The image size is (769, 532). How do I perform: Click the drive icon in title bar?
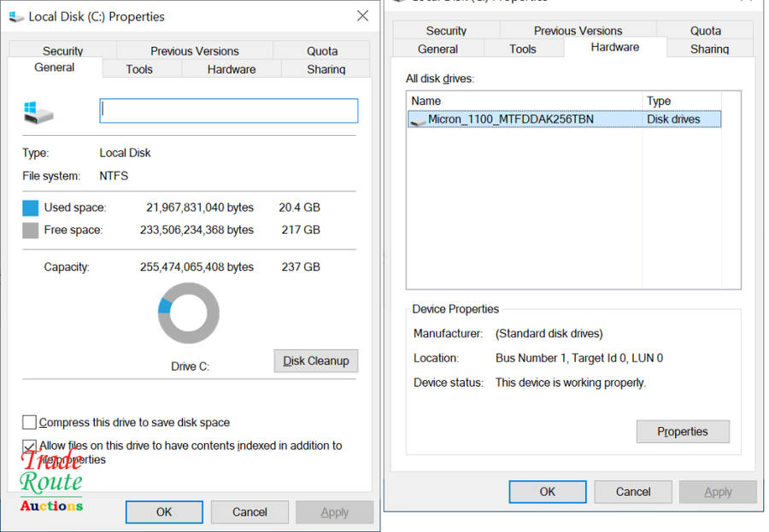click(x=15, y=16)
